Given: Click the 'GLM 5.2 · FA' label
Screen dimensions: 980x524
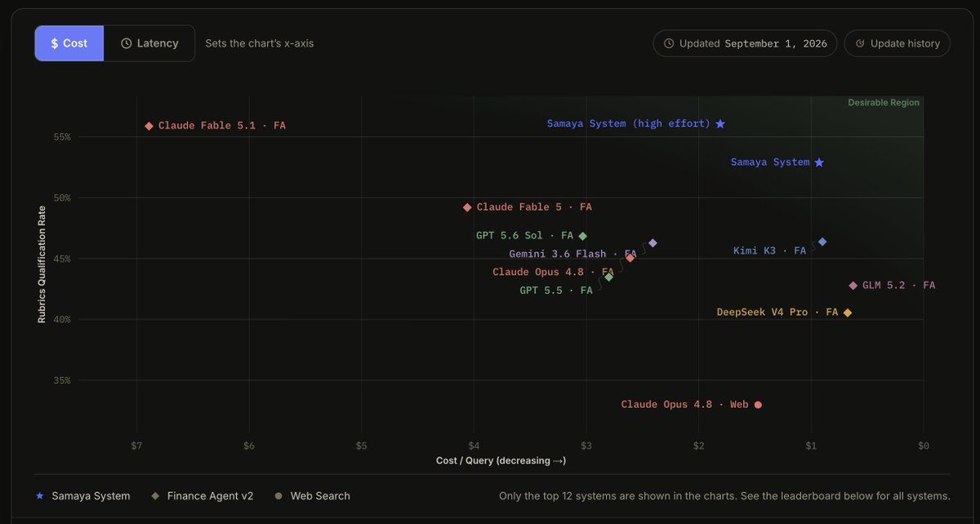Looking at the screenshot, I should point(899,285).
